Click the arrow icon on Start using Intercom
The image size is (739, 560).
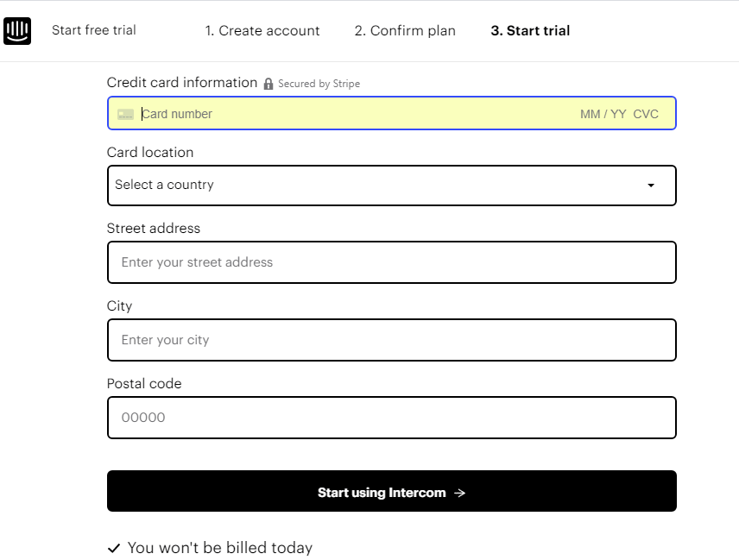pyautogui.click(x=458, y=493)
